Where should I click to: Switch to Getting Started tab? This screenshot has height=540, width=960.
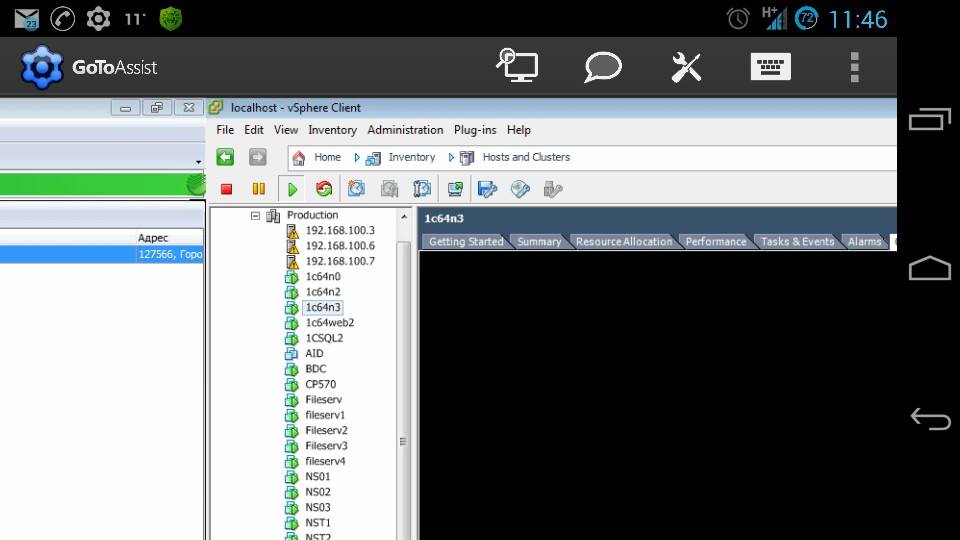(x=466, y=242)
